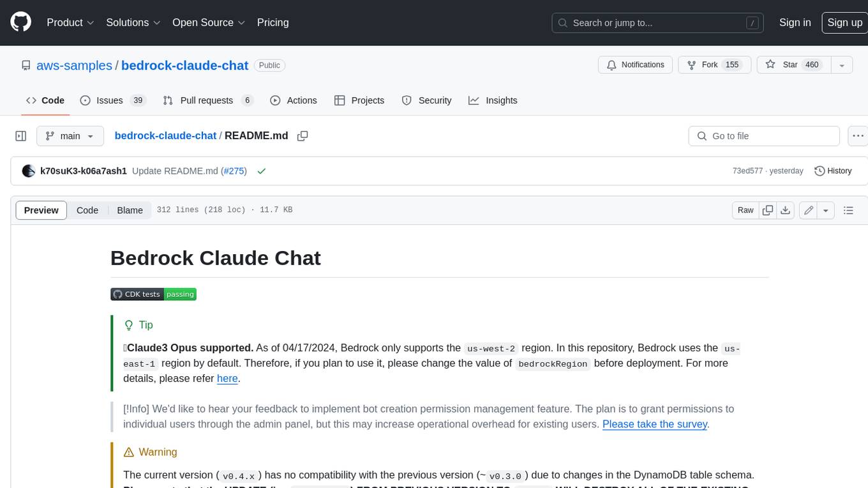868x488 pixels.
Task: Switch to the Pull requests tab
Action: click(208, 100)
